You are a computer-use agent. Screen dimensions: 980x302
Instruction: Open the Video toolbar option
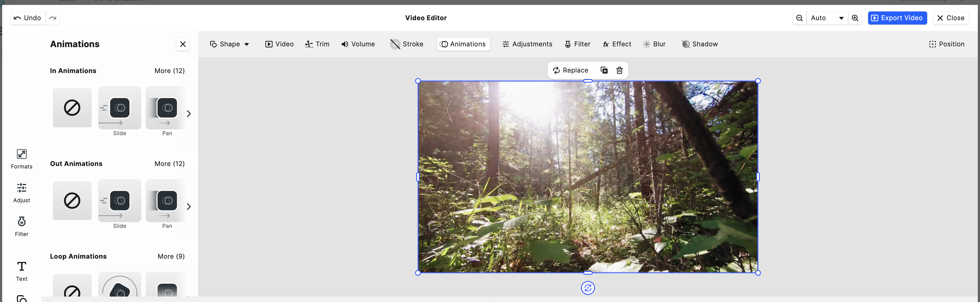pos(279,44)
